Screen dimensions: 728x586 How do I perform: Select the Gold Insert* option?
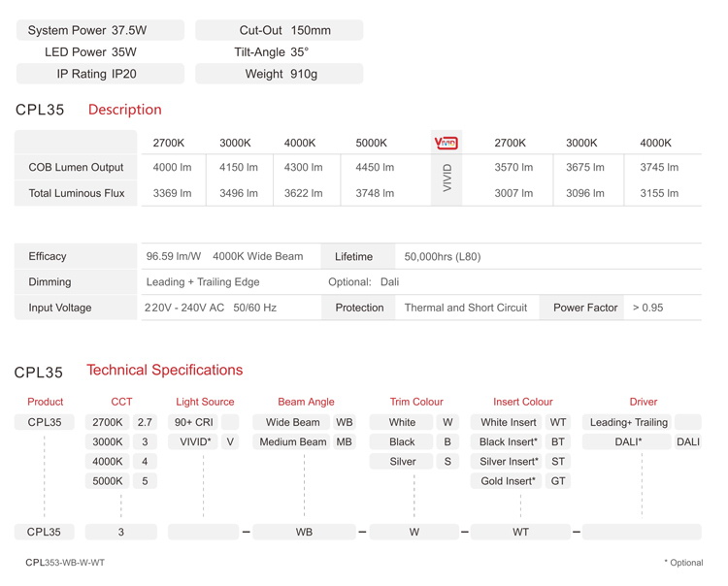[x=508, y=480]
